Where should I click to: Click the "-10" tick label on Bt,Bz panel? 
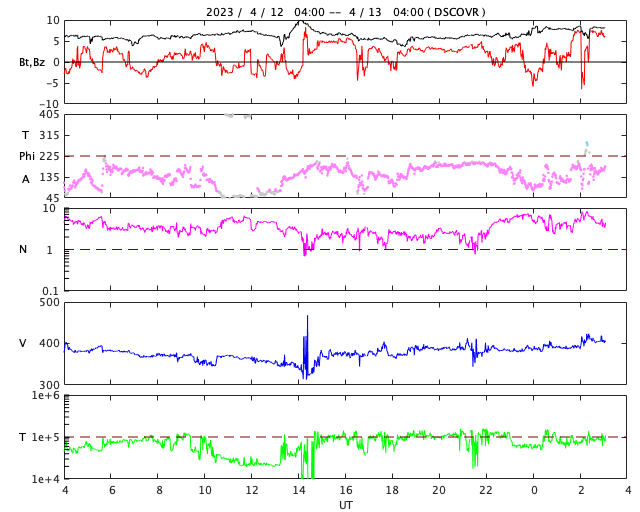tap(49, 104)
